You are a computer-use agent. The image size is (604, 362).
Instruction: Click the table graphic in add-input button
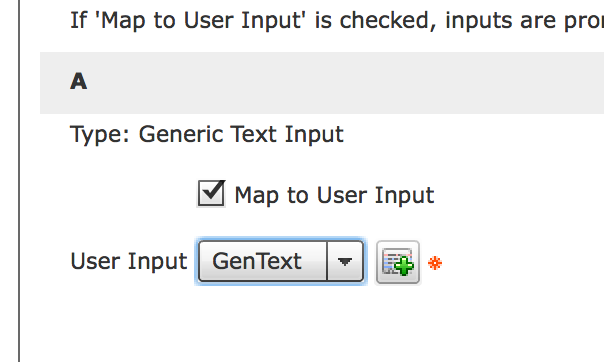click(394, 260)
